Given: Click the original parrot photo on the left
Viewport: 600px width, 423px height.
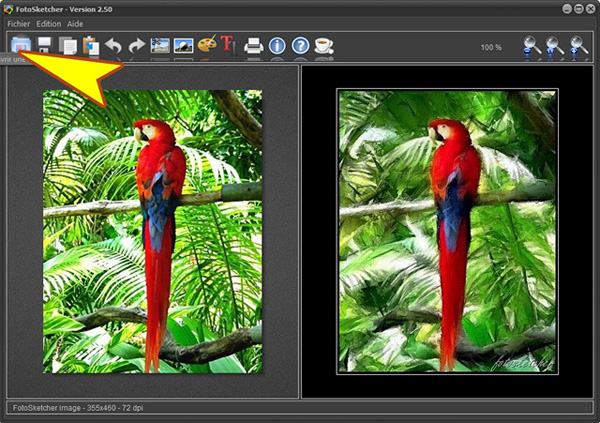Looking at the screenshot, I should coord(152,231).
